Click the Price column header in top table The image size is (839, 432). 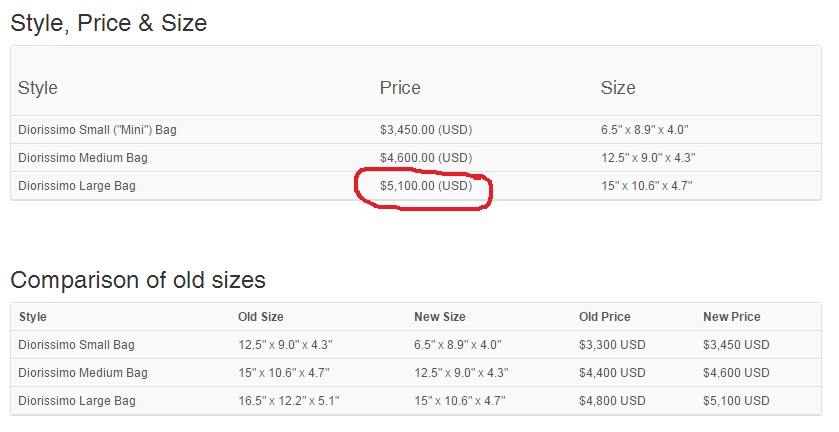[400, 88]
